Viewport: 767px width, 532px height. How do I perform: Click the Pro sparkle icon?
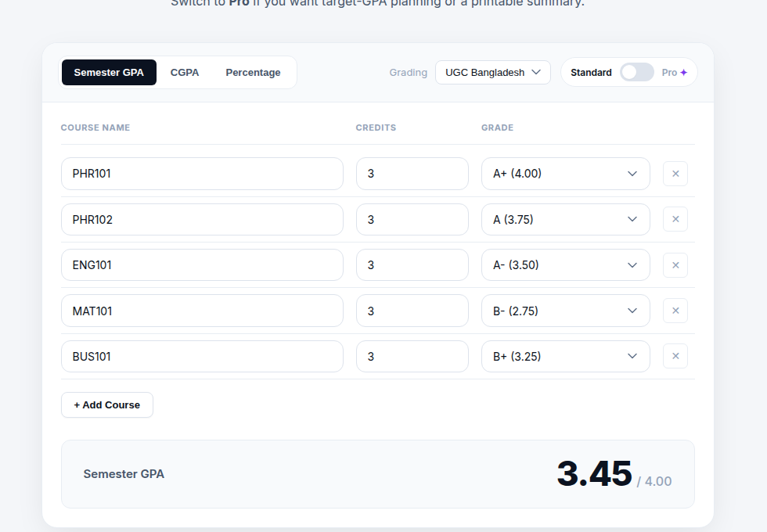pos(684,72)
